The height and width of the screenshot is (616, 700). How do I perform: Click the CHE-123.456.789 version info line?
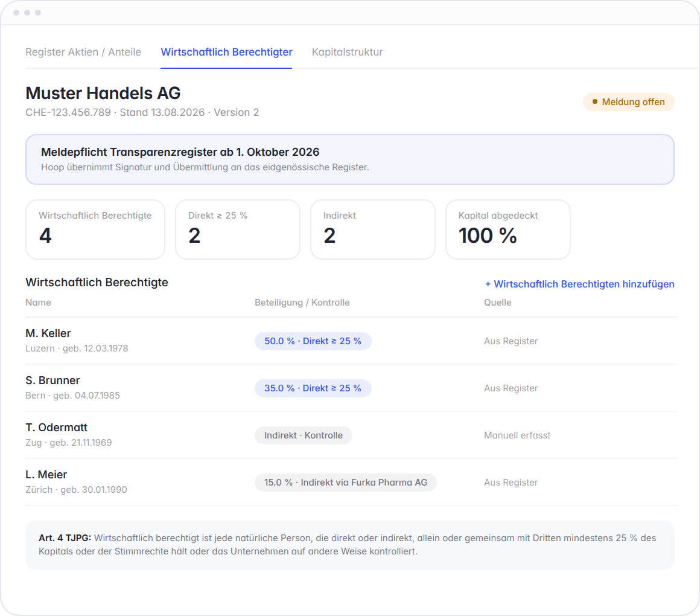(x=142, y=112)
